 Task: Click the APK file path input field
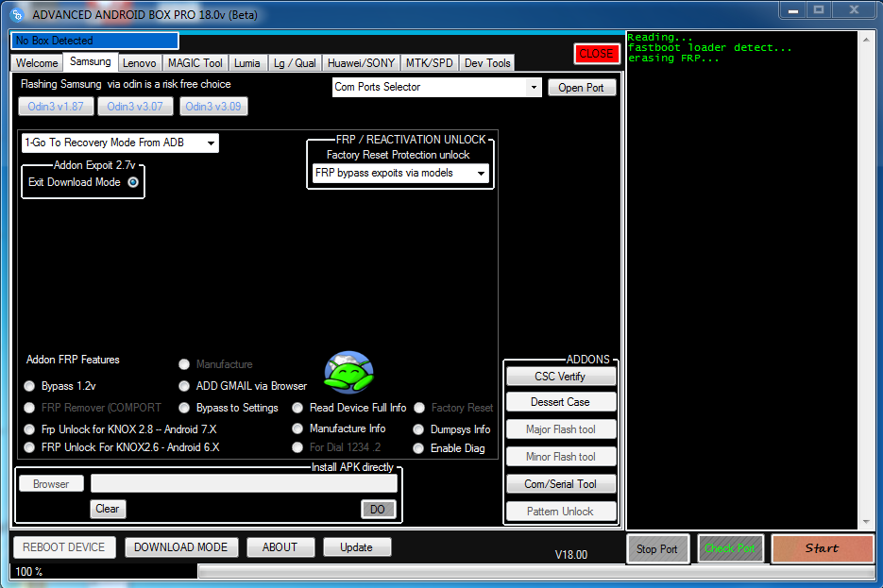pyautogui.click(x=244, y=484)
